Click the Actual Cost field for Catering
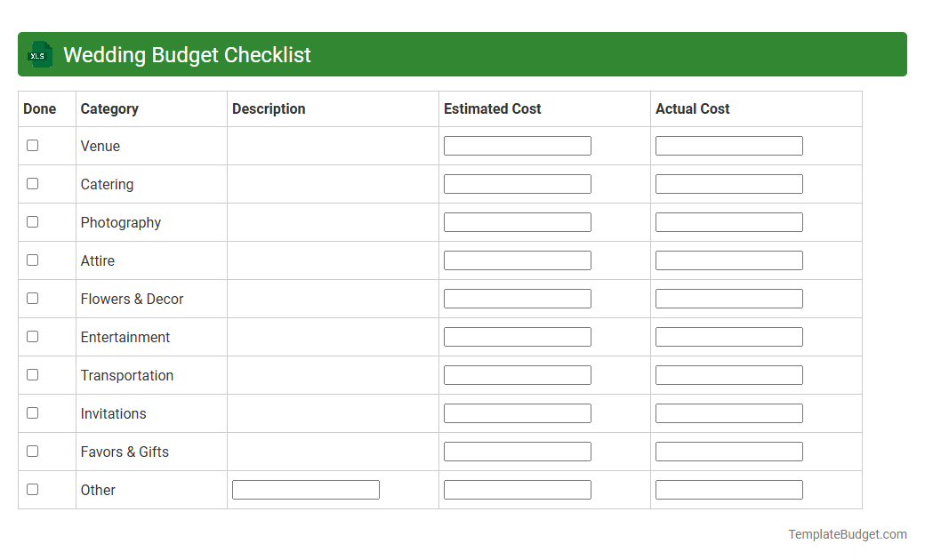Image resolution: width=925 pixels, height=560 pixels. pyautogui.click(x=728, y=183)
